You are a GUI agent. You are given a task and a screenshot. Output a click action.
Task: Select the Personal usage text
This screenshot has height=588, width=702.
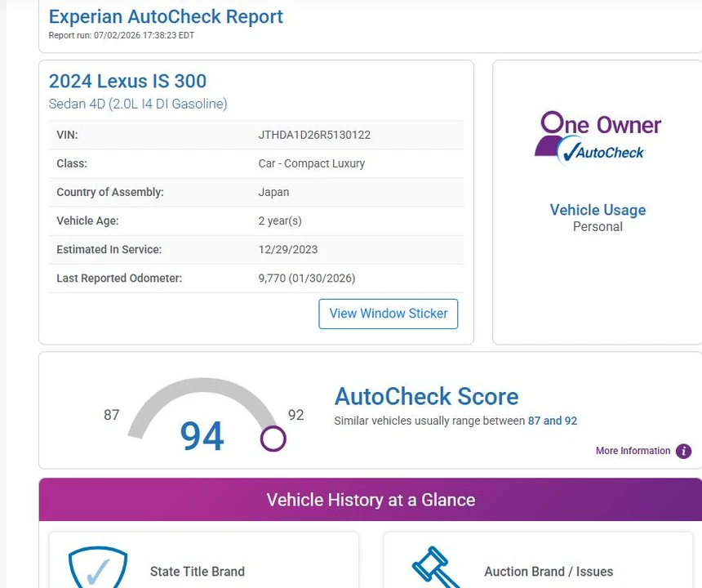598,226
